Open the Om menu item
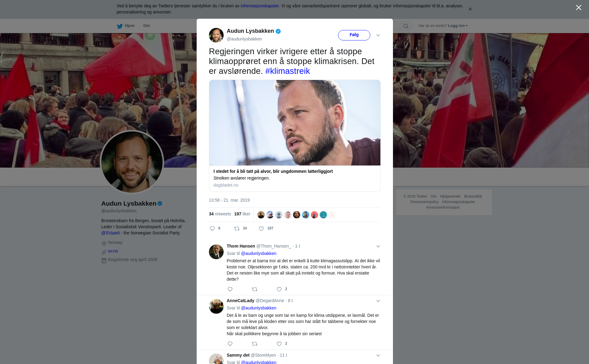This screenshot has height=364, width=589. point(146,26)
